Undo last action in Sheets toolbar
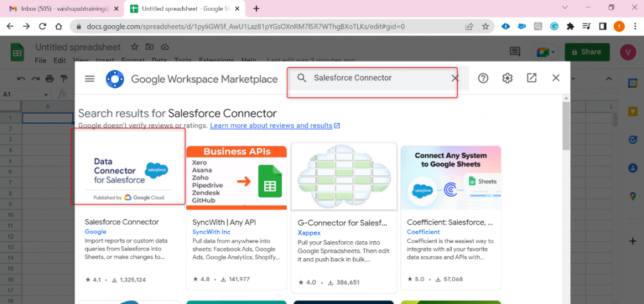 [21, 79]
